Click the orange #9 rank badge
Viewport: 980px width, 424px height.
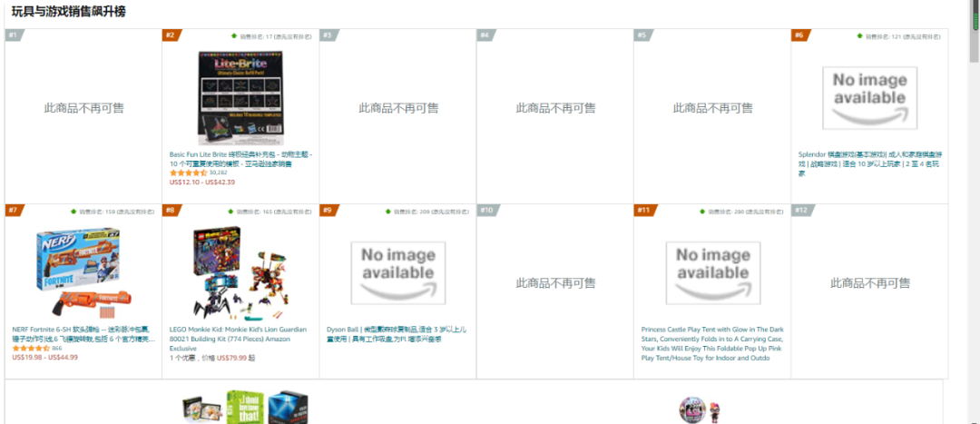pos(328,210)
